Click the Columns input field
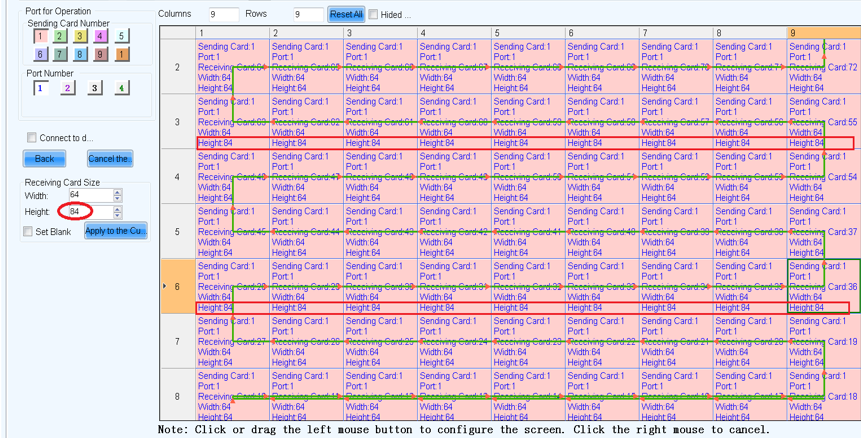Viewport: 861px width, 438px height. pyautogui.click(x=223, y=15)
